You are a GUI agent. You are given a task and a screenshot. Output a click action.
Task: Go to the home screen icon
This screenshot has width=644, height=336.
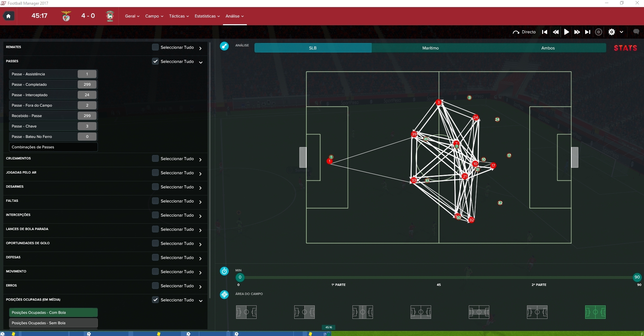coord(8,16)
